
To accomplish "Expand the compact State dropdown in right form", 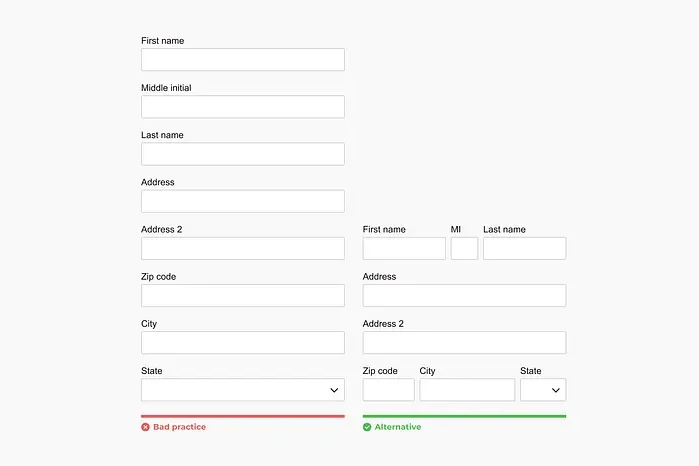I will 543,390.
